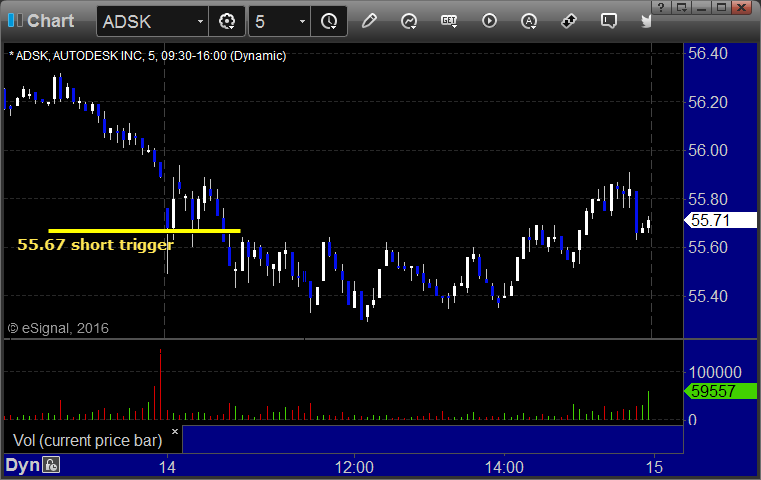
Task: Click the Twitter bird icon
Action: (646, 21)
